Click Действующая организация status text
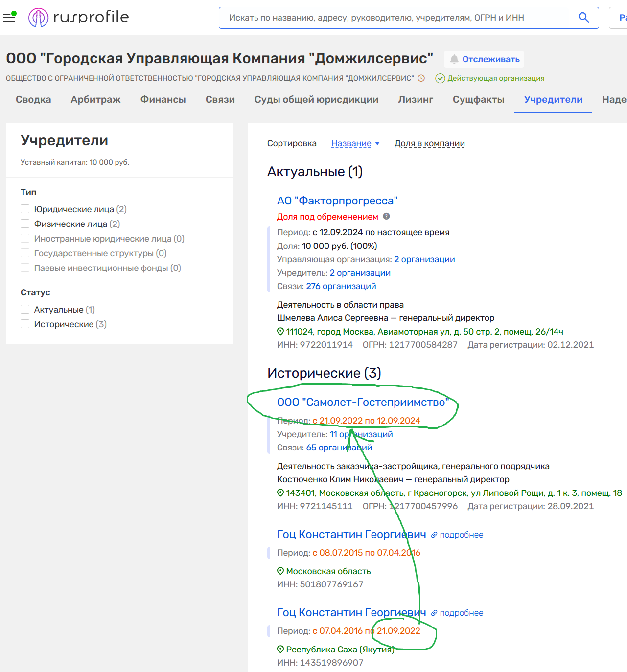The width and height of the screenshot is (627, 672). (x=496, y=78)
